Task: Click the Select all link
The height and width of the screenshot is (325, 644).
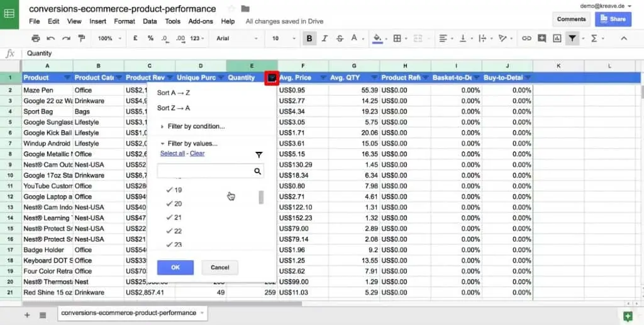Action: 172,154
